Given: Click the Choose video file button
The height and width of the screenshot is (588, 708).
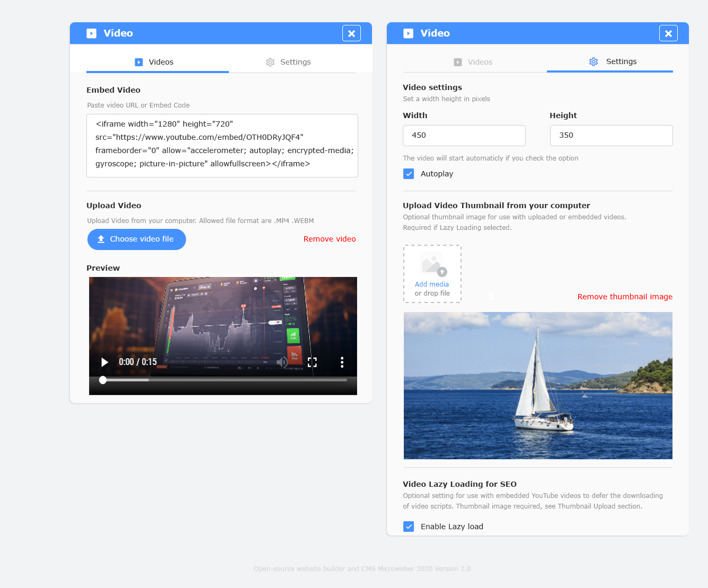Looking at the screenshot, I should tap(137, 239).
